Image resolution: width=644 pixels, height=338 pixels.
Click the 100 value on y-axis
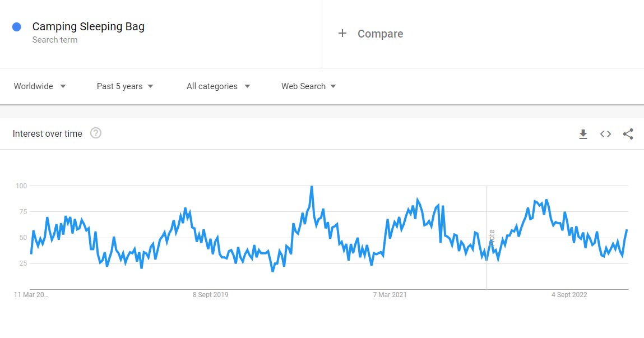(21, 186)
